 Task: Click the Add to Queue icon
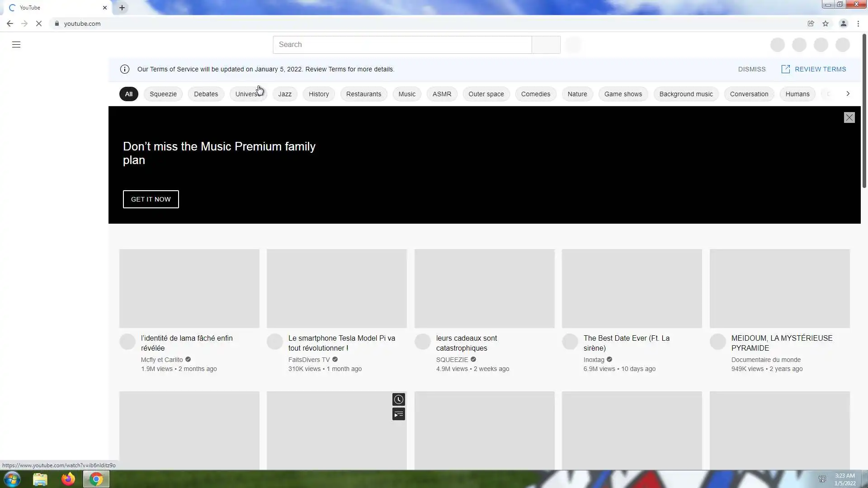pyautogui.click(x=398, y=414)
